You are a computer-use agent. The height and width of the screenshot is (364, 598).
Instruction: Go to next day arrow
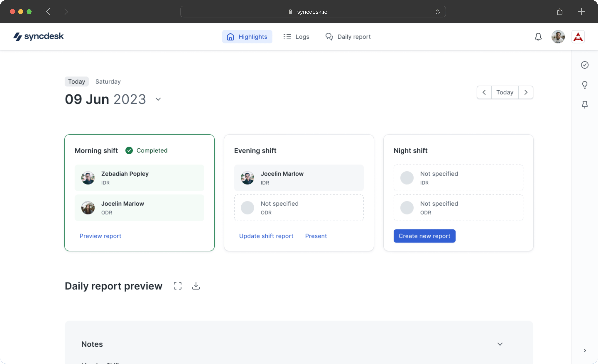tap(526, 92)
